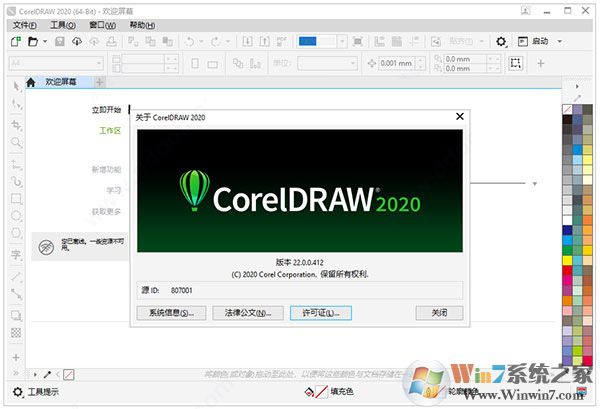Pick the yellow swatch in the palette

point(567,261)
